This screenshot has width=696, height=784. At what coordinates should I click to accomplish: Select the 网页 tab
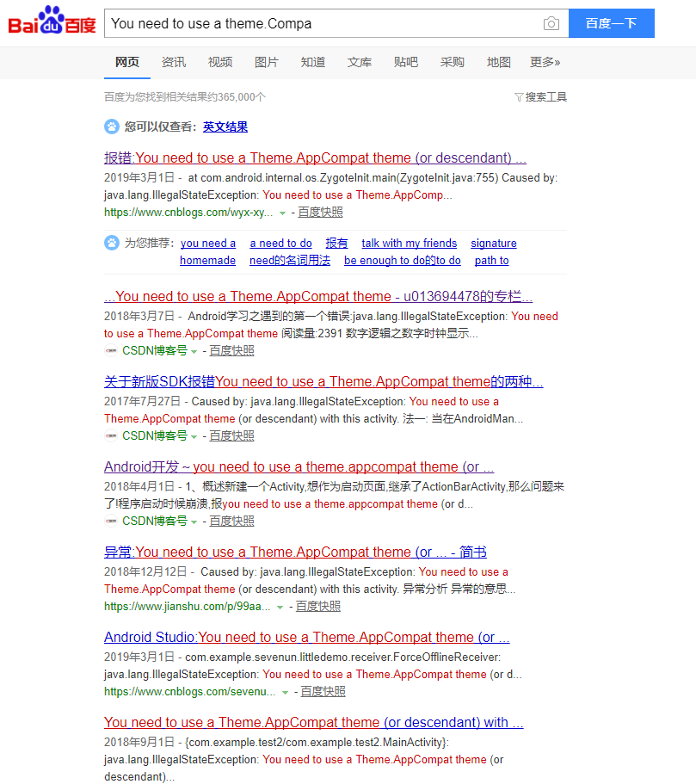[127, 62]
